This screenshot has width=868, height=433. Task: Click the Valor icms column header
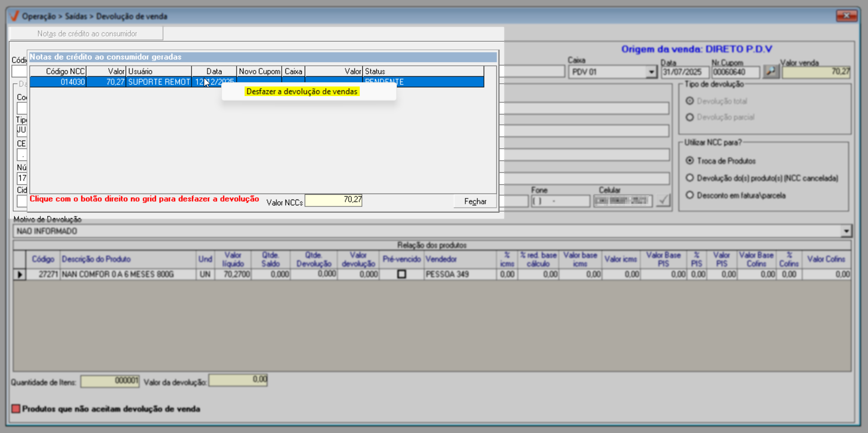621,259
